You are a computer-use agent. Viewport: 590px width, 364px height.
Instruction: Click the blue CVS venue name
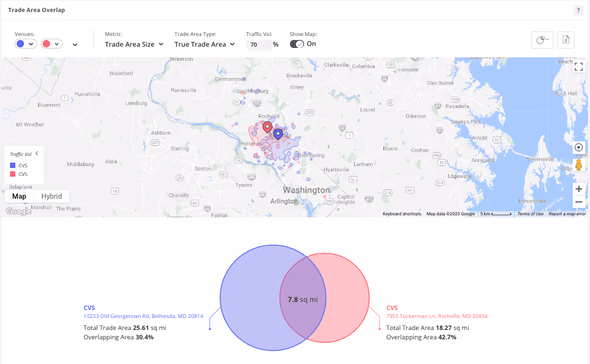click(89, 307)
